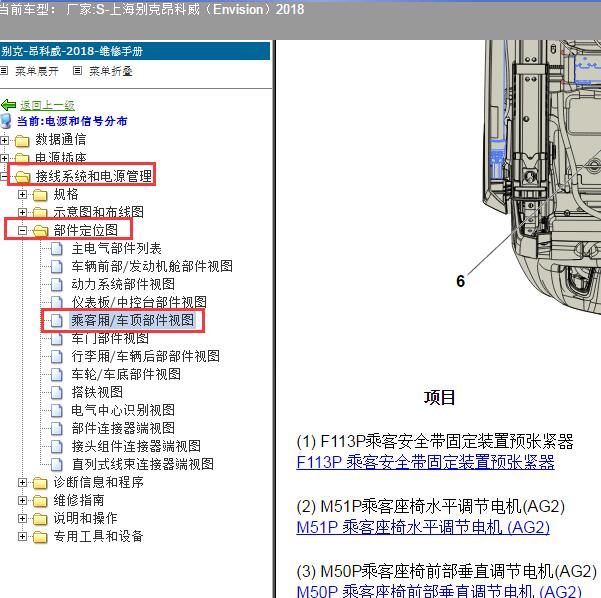
Task: Expand the 说明和操作 folder
Action: (22, 519)
